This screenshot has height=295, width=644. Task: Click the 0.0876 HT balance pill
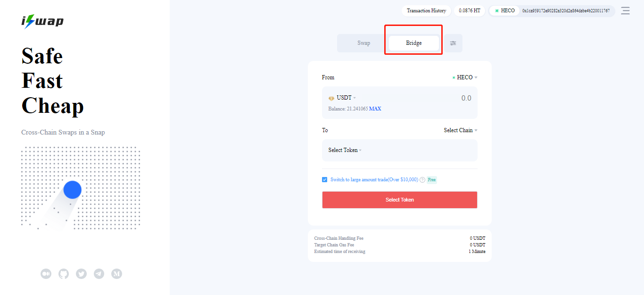tap(470, 10)
